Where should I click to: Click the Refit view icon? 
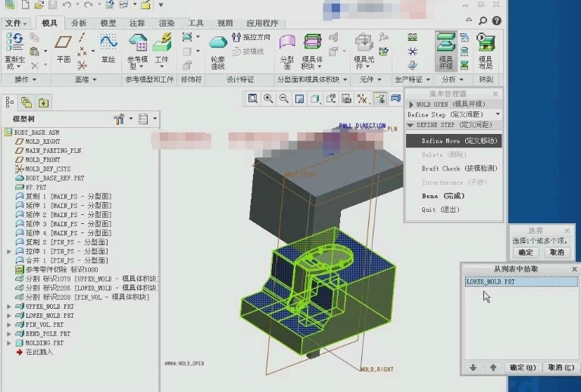tap(253, 98)
